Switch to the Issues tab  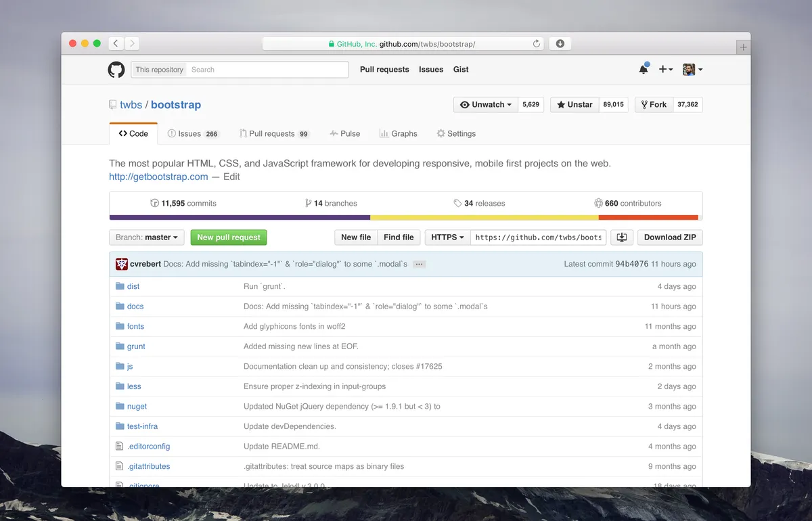click(189, 133)
